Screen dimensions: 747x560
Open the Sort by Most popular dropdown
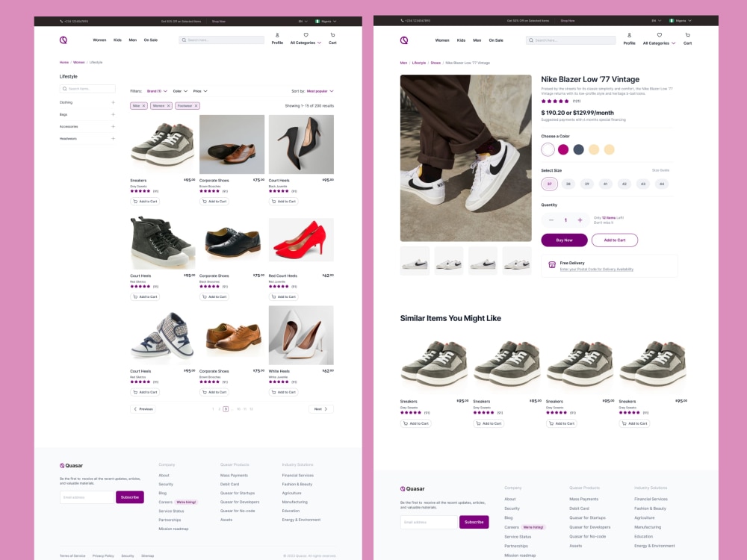(x=320, y=91)
